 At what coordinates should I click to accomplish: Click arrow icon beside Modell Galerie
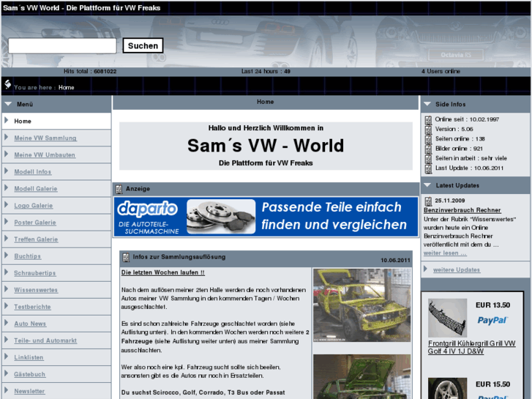pos(6,187)
